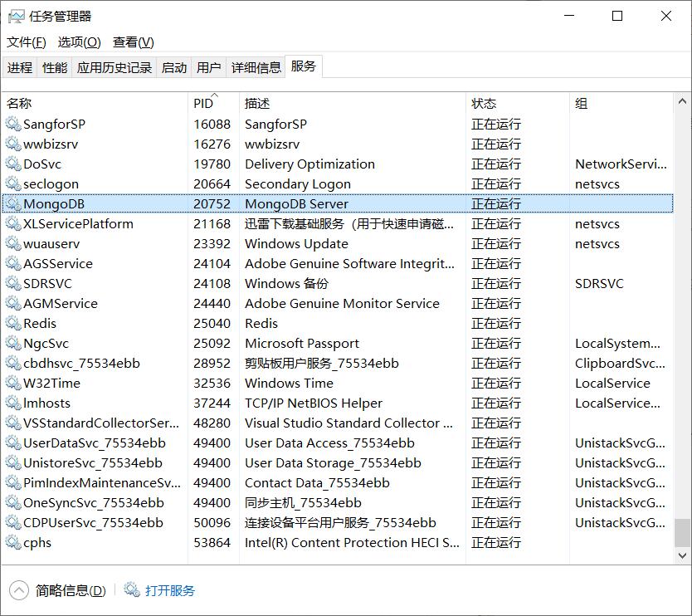Sort by the PID column header
This screenshot has width=692, height=616.
point(213,103)
